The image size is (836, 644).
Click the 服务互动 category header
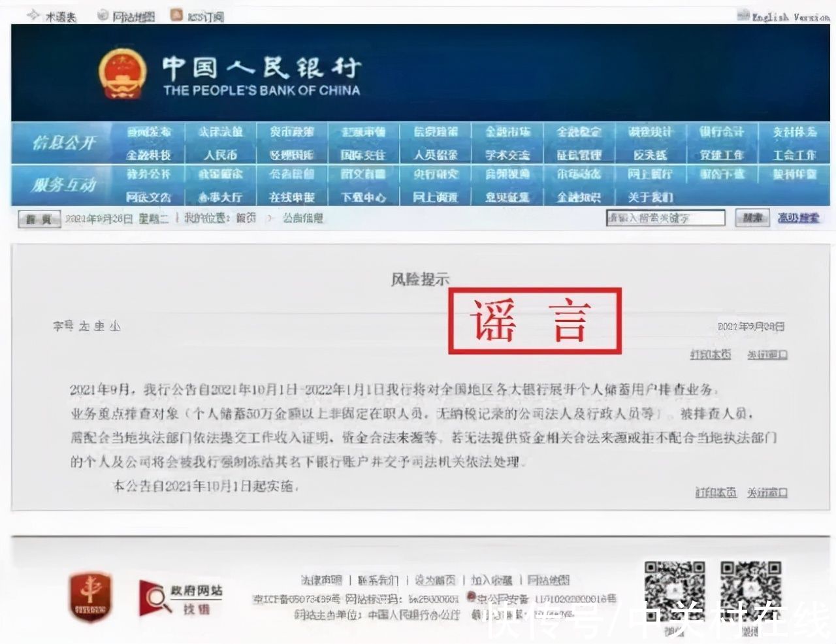click(x=64, y=185)
